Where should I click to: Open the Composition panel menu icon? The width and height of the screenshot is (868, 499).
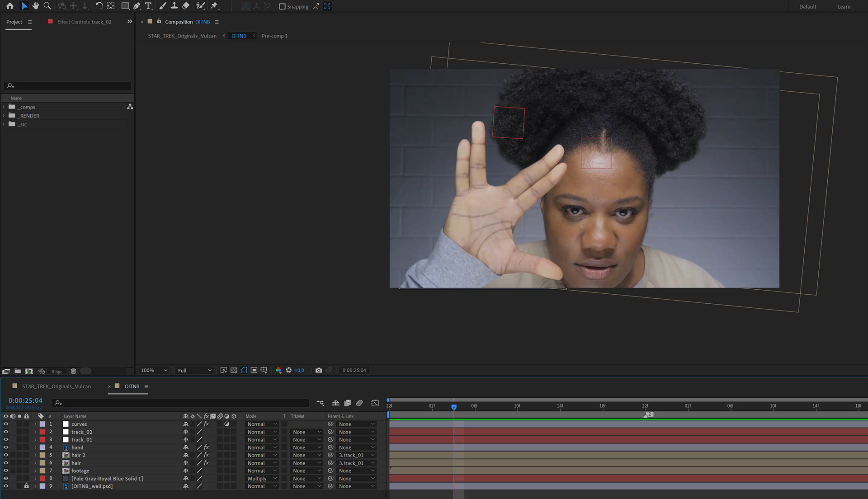(217, 22)
